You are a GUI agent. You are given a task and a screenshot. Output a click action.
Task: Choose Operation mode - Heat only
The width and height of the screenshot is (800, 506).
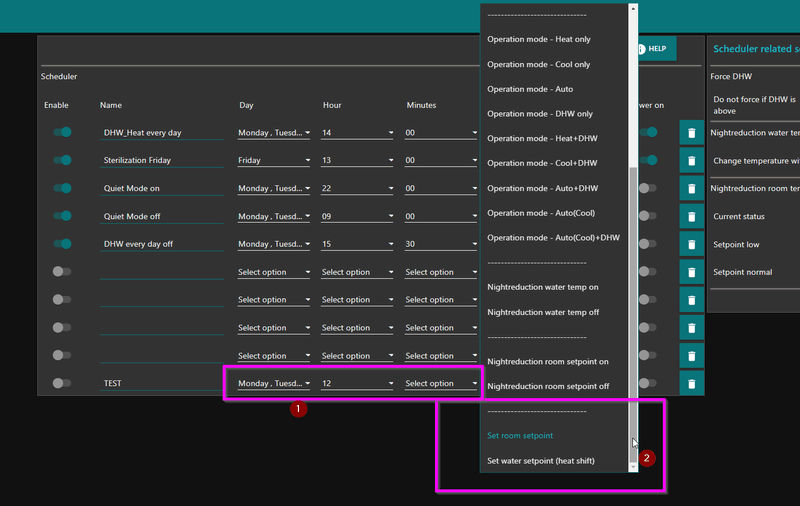point(539,40)
